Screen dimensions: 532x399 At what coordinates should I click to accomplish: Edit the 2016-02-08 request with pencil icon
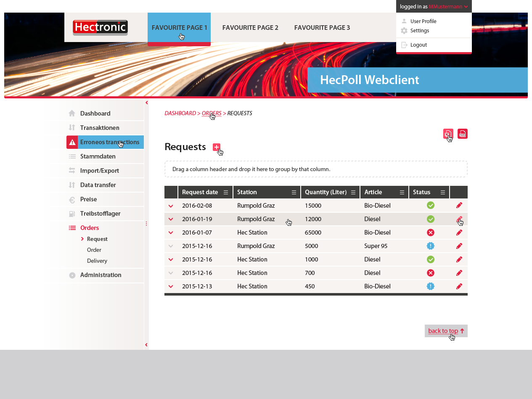click(x=459, y=206)
